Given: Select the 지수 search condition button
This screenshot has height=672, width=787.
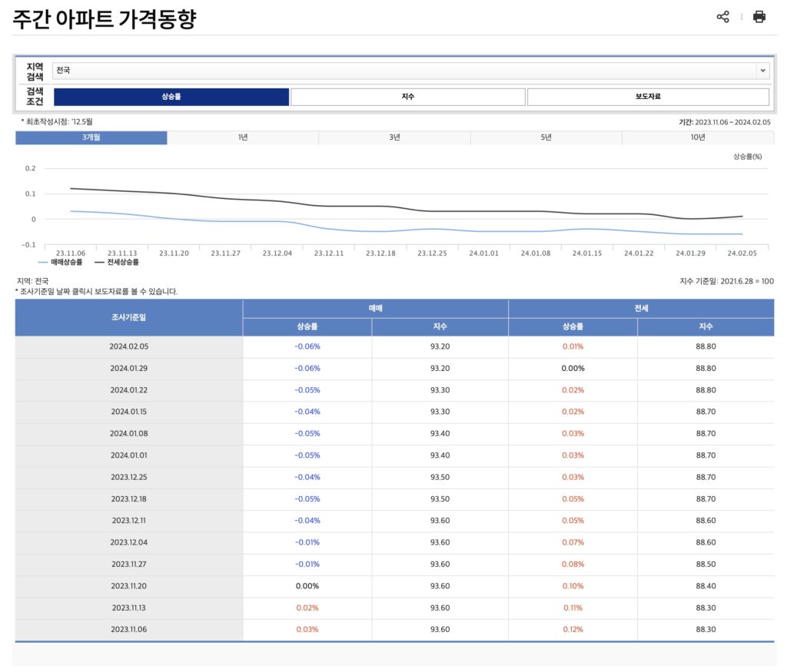Looking at the screenshot, I should tap(408, 97).
